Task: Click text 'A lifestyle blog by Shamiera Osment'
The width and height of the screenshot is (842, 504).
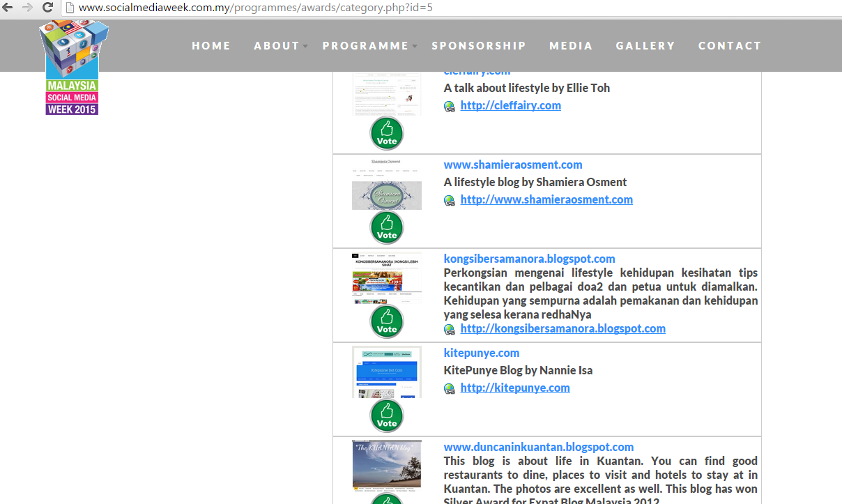Action: (x=535, y=182)
